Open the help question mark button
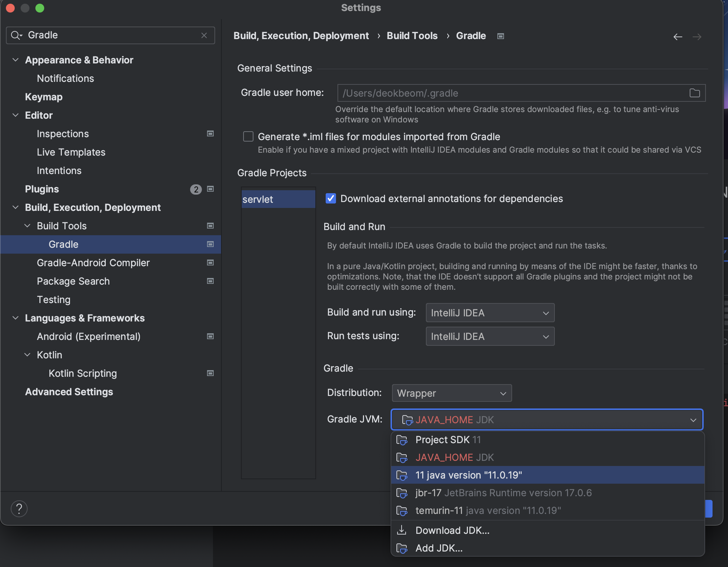This screenshot has width=728, height=567. click(19, 509)
